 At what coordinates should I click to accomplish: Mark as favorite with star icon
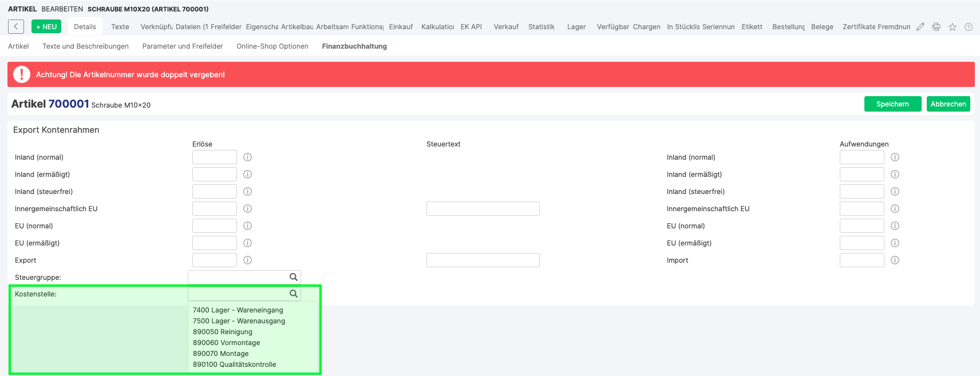point(952,27)
